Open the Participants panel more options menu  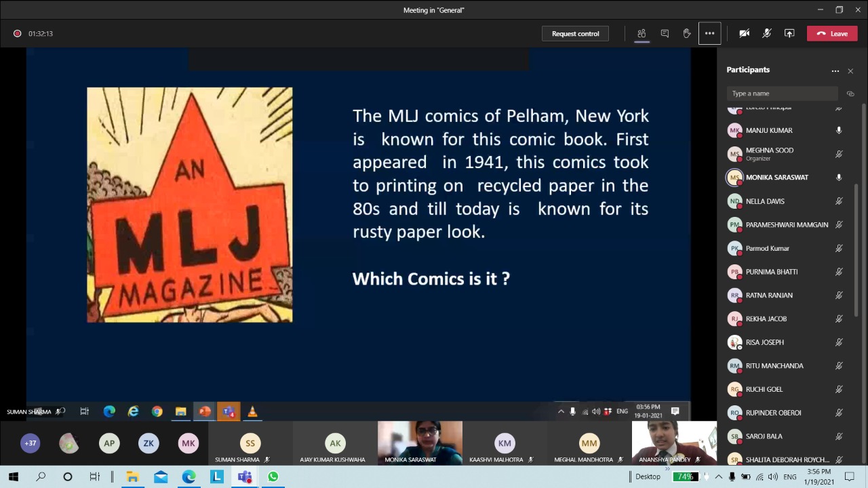[835, 70]
